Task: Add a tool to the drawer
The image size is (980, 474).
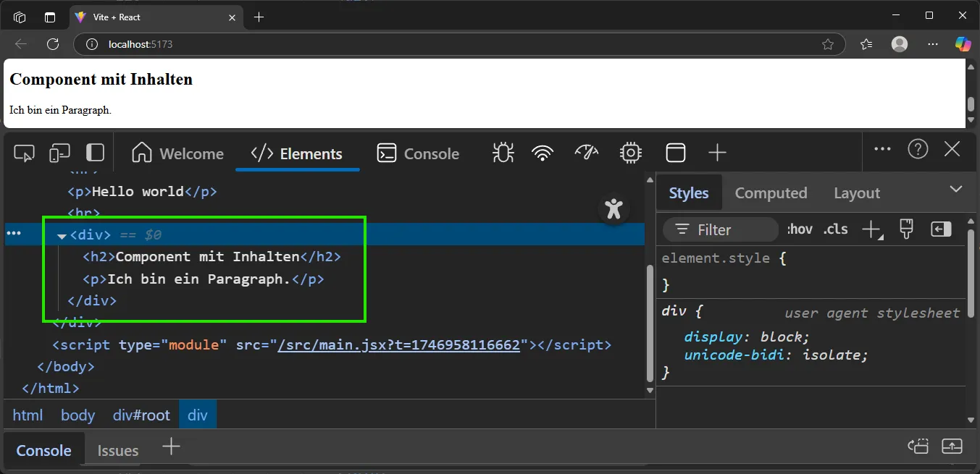Action: point(171,447)
